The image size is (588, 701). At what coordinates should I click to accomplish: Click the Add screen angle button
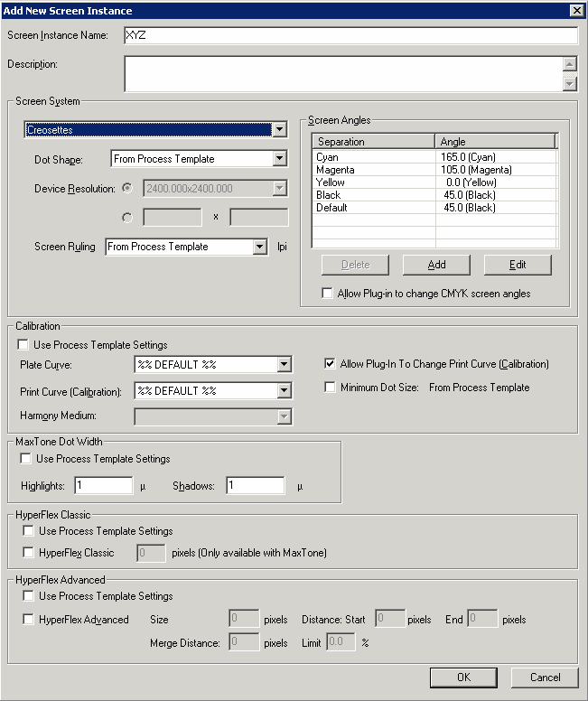[x=436, y=265]
